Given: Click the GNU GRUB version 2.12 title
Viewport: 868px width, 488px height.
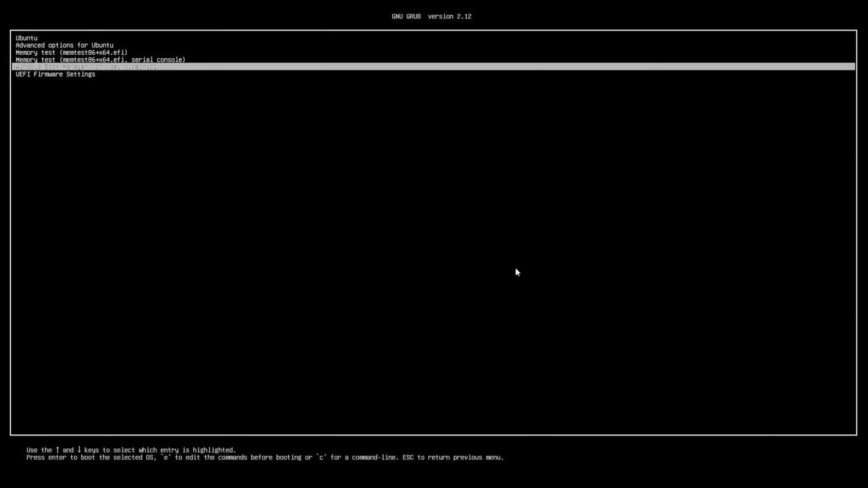Looking at the screenshot, I should 432,16.
